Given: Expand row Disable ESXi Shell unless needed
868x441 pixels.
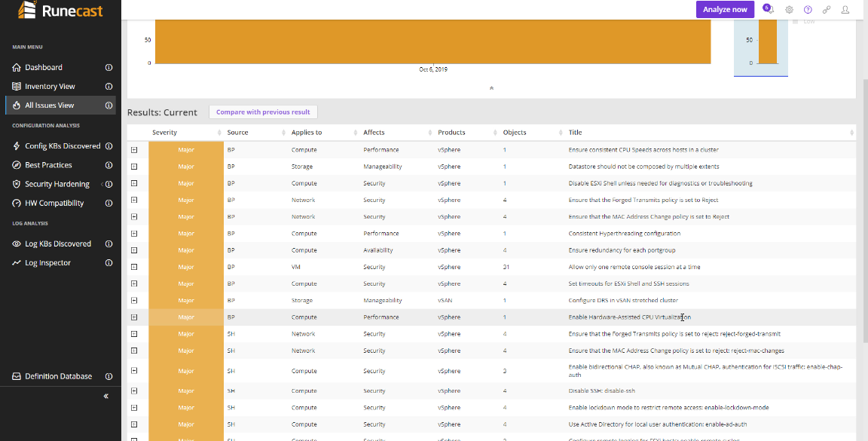Looking at the screenshot, I should click(134, 183).
